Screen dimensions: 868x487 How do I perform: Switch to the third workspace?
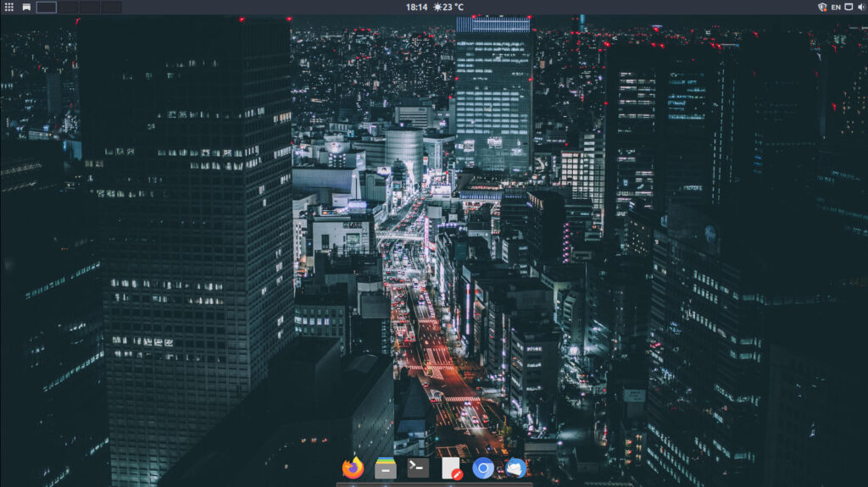pos(89,7)
